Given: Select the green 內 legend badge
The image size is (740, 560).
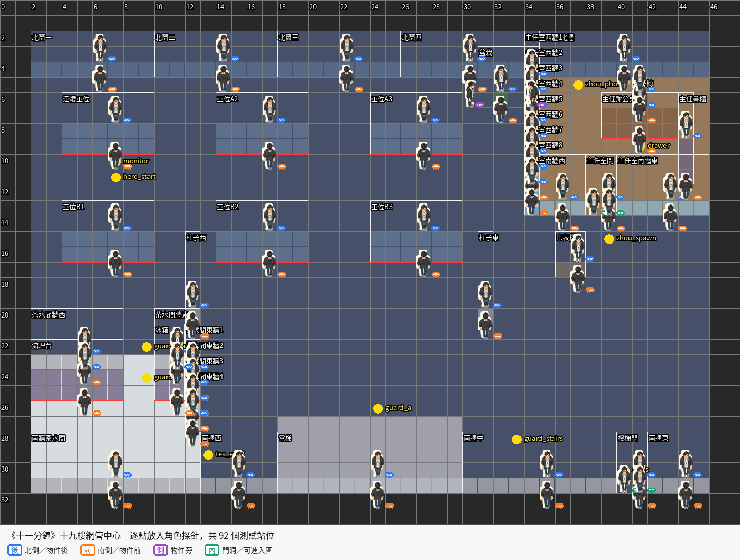Looking at the screenshot, I should point(212,550).
